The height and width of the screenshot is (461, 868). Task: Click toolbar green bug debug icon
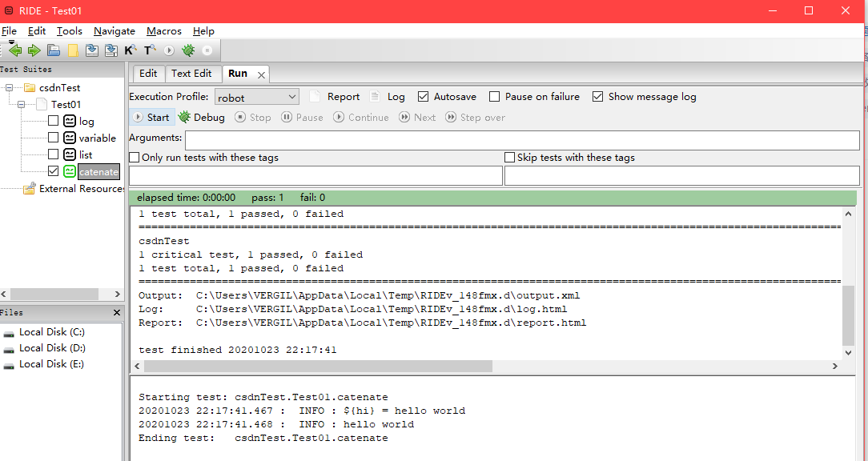(188, 51)
